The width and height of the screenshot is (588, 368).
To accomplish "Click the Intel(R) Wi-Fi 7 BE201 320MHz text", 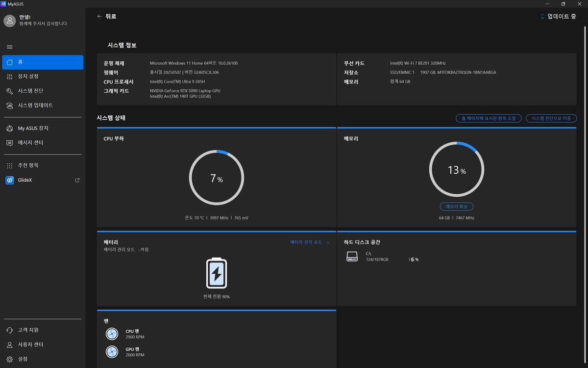I will [418, 63].
